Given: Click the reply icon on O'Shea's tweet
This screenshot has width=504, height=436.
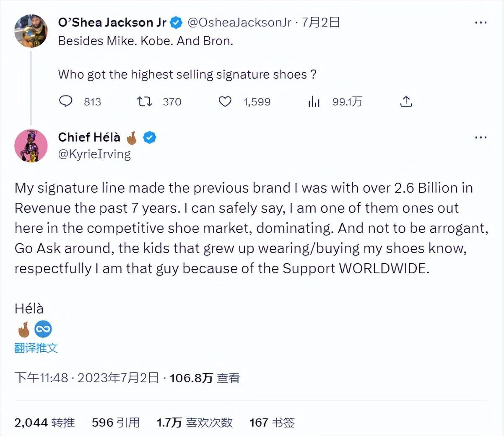Looking at the screenshot, I should 66,101.
